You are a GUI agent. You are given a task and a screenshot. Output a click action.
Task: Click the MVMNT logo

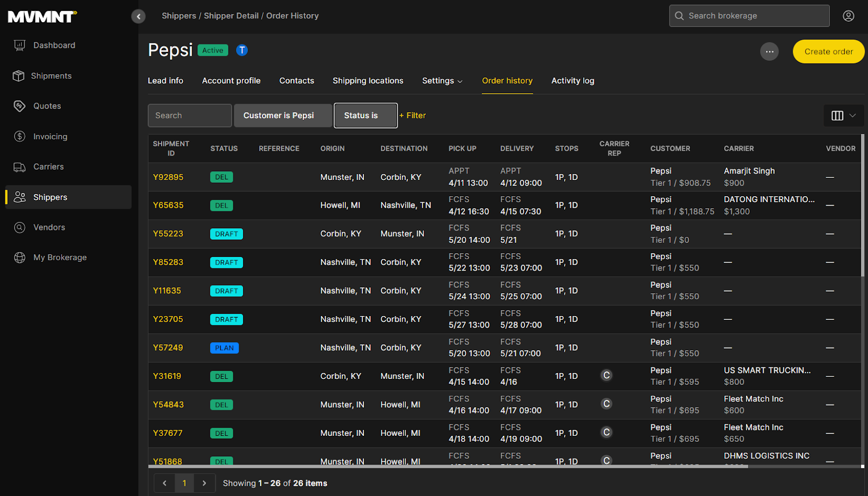point(42,17)
